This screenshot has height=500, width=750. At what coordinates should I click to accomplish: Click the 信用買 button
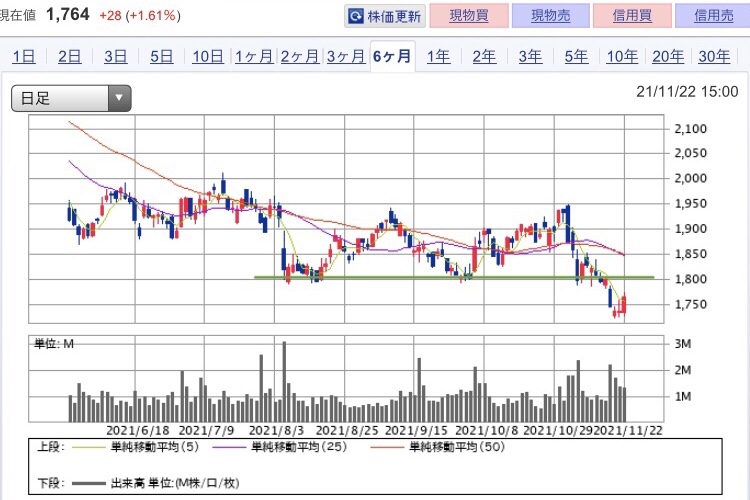(632, 16)
